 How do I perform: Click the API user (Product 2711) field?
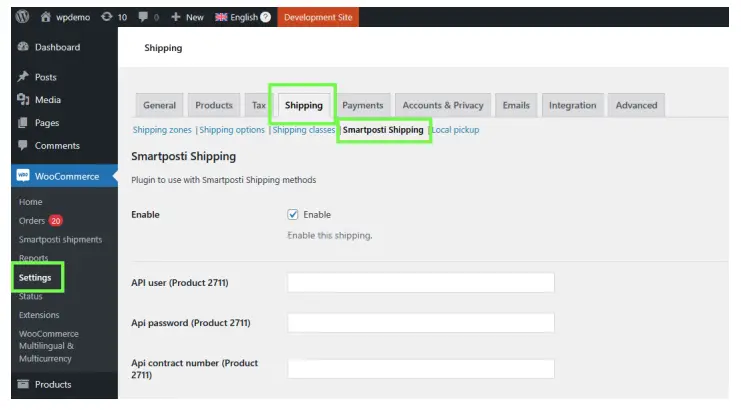421,282
